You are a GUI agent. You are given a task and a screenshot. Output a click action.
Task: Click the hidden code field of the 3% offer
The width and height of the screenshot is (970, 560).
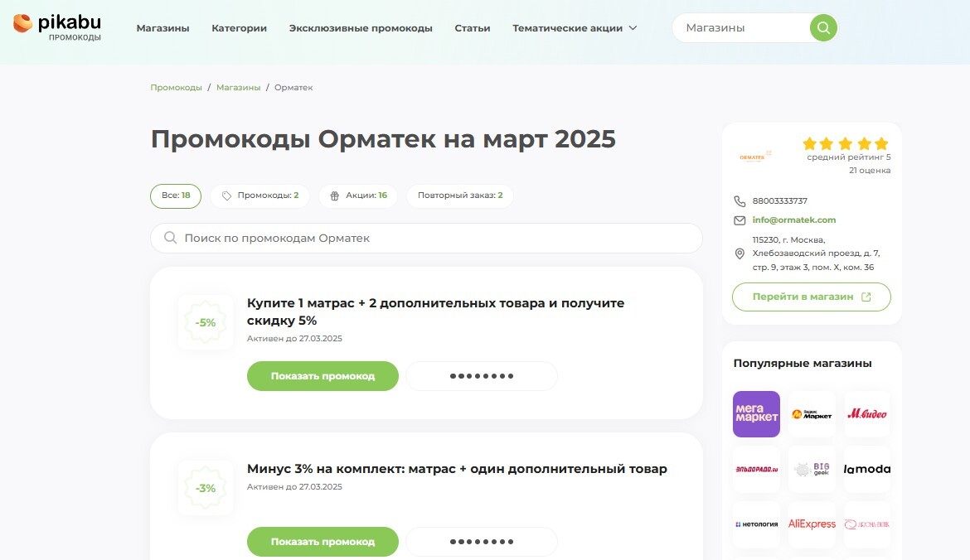(x=482, y=542)
